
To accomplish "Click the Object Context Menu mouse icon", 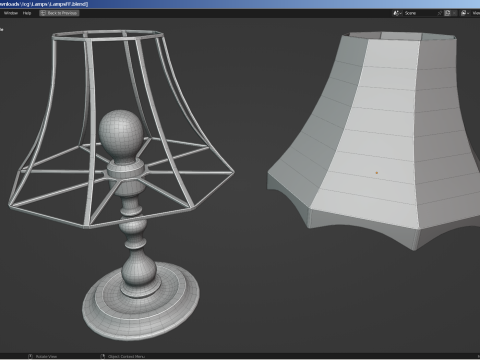I will coord(103,357).
